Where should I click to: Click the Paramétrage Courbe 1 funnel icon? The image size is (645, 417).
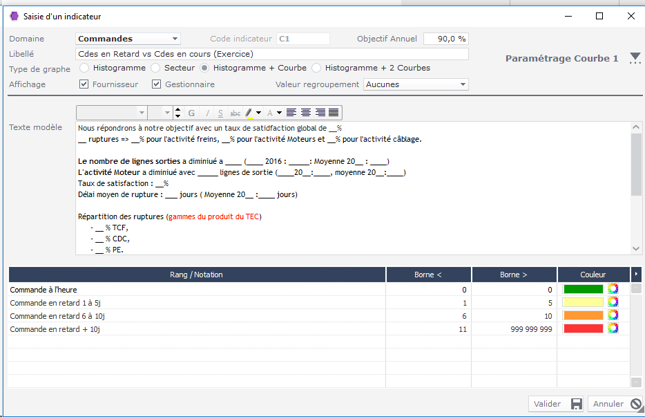635,58
